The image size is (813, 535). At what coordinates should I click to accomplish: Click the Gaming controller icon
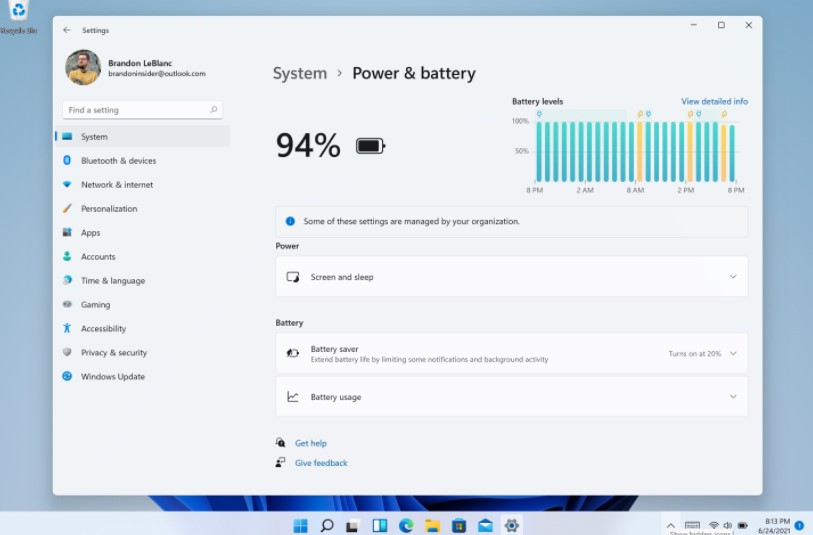pyautogui.click(x=67, y=304)
